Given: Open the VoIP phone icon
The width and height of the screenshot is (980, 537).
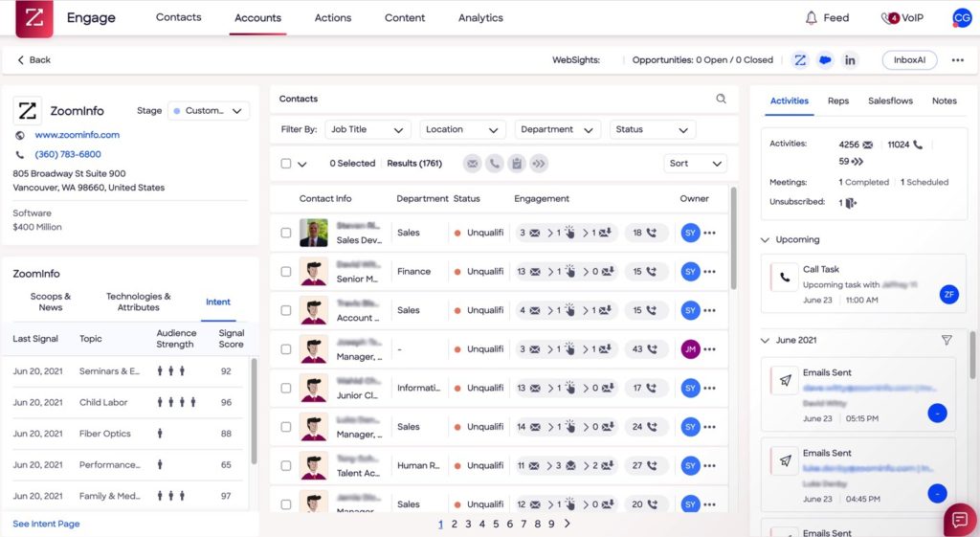Looking at the screenshot, I should [889, 18].
